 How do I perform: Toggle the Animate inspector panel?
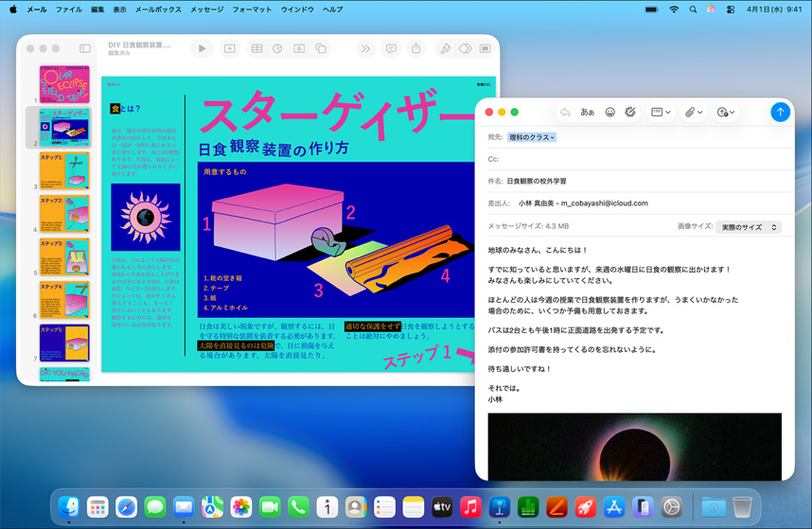465,48
